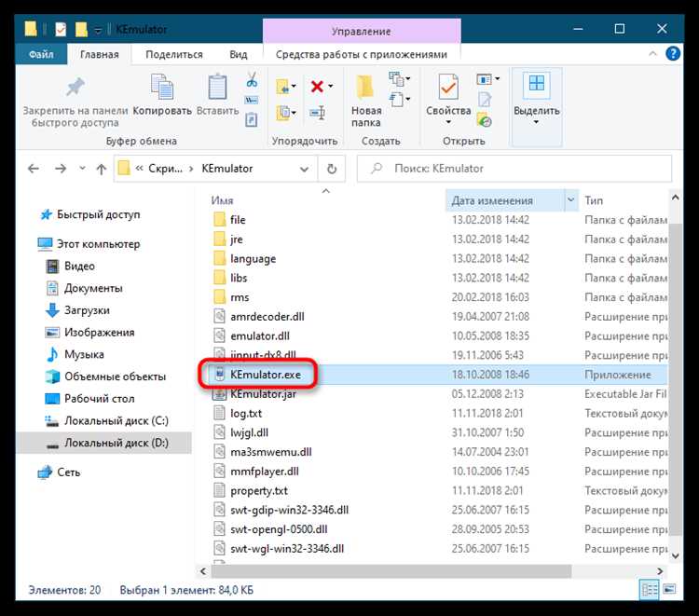Image resolution: width=699 pixels, height=616 pixels.
Task: Click the Edit icon in ribbon
Action: 485,100
